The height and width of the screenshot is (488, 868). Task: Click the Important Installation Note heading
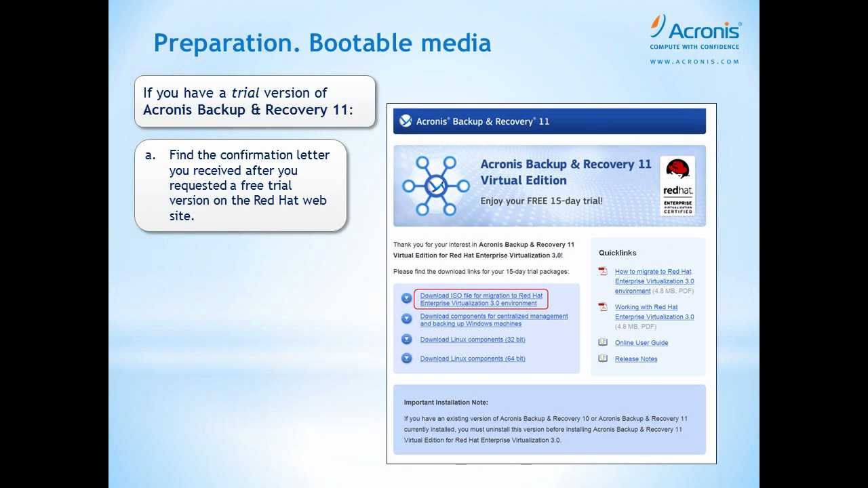446,403
